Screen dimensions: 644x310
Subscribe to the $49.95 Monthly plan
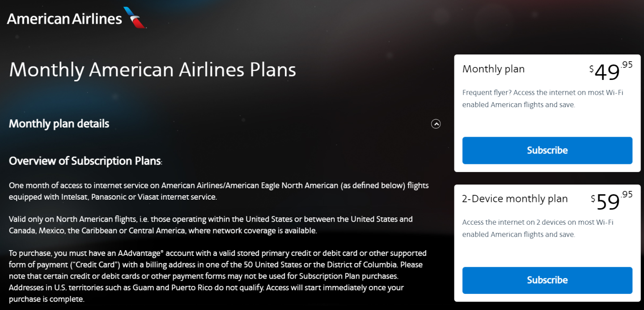click(x=547, y=151)
